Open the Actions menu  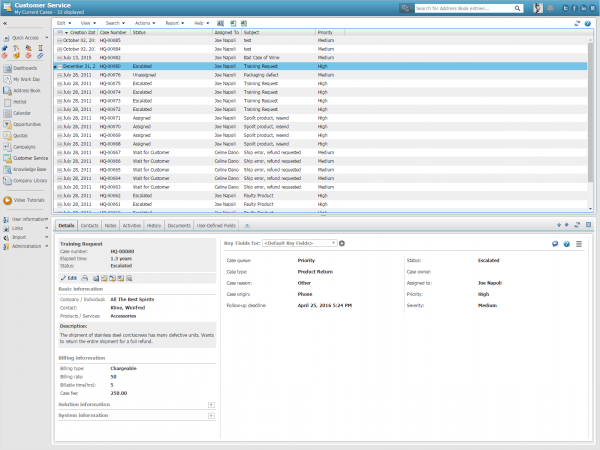[x=145, y=23]
